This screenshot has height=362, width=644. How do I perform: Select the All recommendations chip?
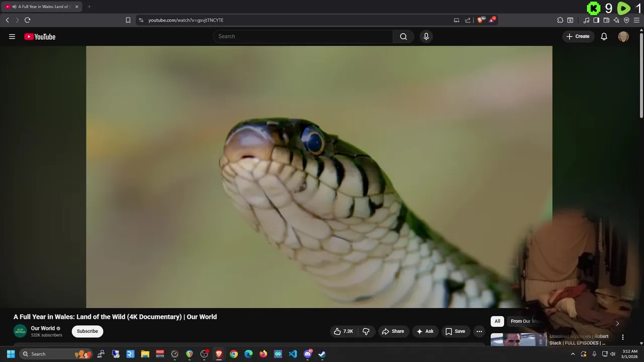click(x=497, y=321)
